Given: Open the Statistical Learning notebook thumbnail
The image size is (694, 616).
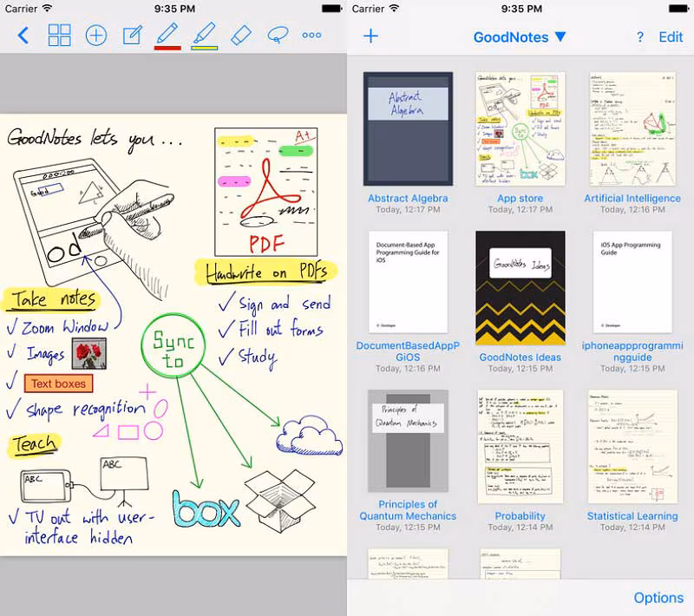Looking at the screenshot, I should pos(632,447).
